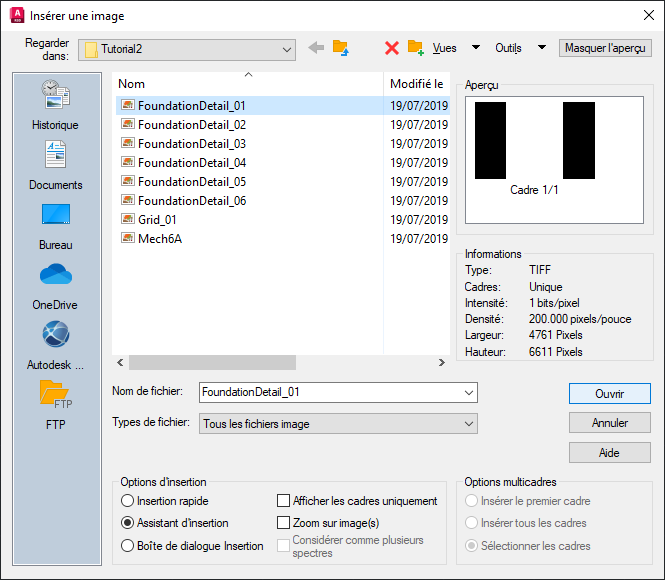Select the FoundationDetail_02 file name
The height and width of the screenshot is (580, 665).
pyautogui.click(x=192, y=125)
